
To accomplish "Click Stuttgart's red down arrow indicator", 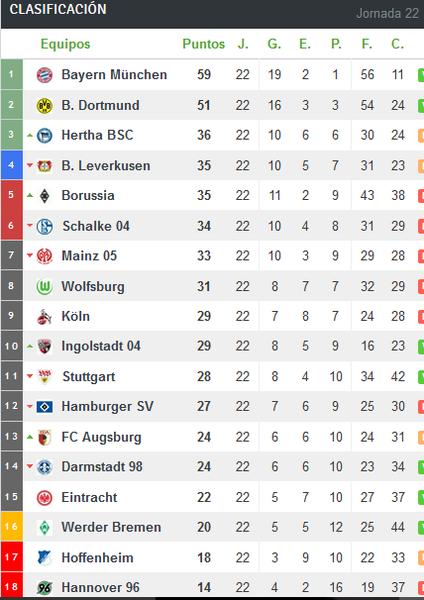I will click(30, 376).
